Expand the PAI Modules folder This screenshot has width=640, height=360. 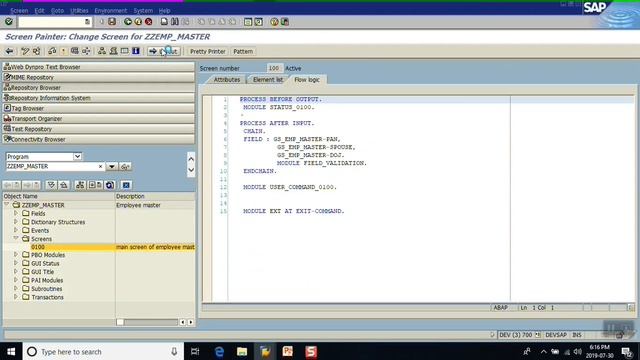[x=16, y=280]
